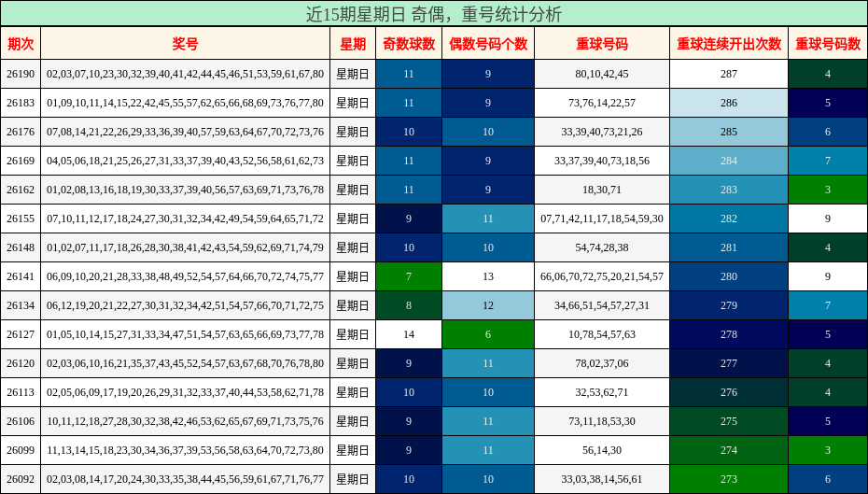This screenshot has width=868, height=494.
Task: Click repeat numbers 18,30,71
Action: pyautogui.click(x=602, y=190)
